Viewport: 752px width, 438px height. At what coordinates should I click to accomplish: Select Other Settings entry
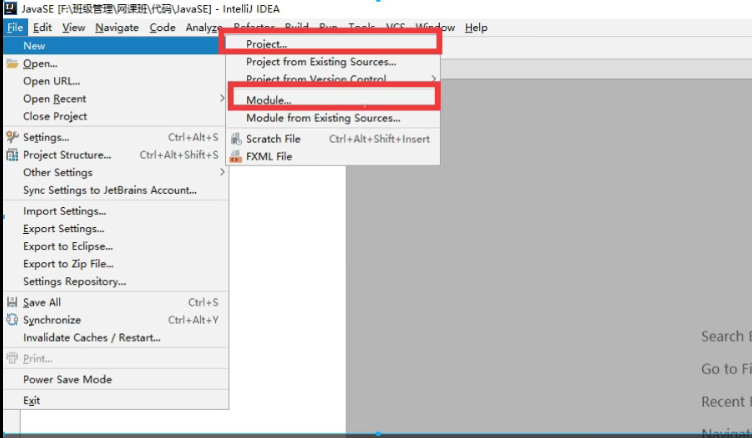114,172
